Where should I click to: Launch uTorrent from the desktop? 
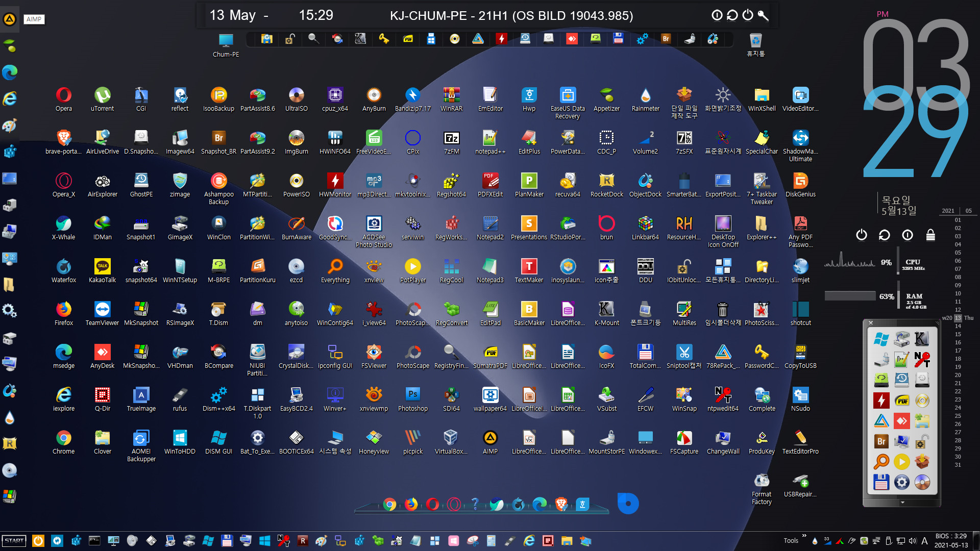click(x=103, y=99)
